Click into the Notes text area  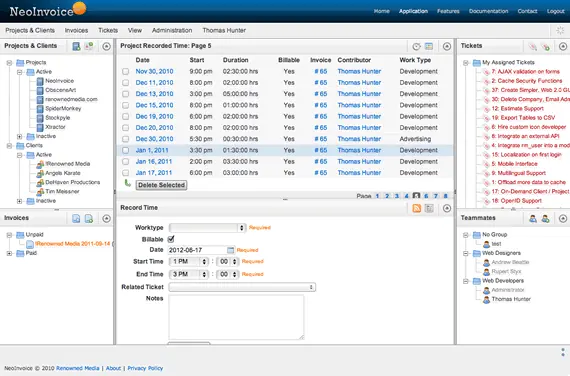[x=236, y=317]
